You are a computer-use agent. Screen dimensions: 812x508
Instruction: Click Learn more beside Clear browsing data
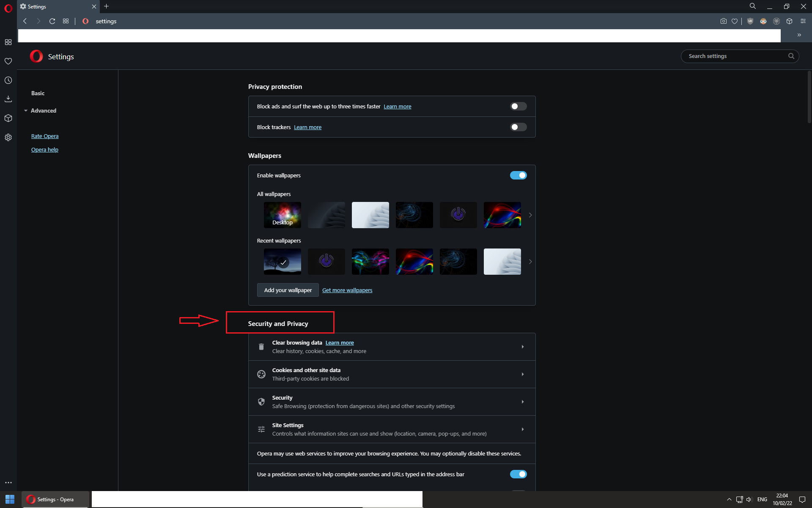point(340,342)
